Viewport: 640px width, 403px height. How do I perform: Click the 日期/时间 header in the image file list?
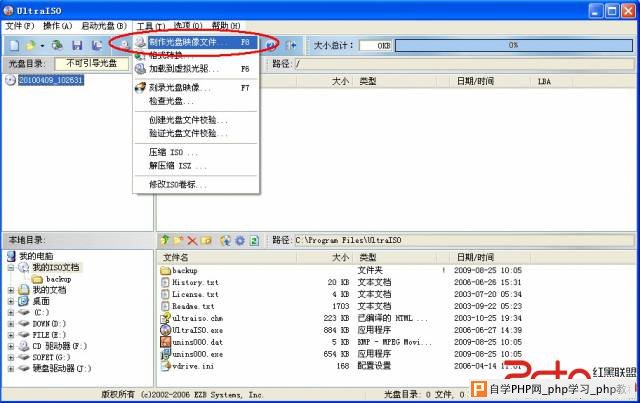tap(475, 81)
